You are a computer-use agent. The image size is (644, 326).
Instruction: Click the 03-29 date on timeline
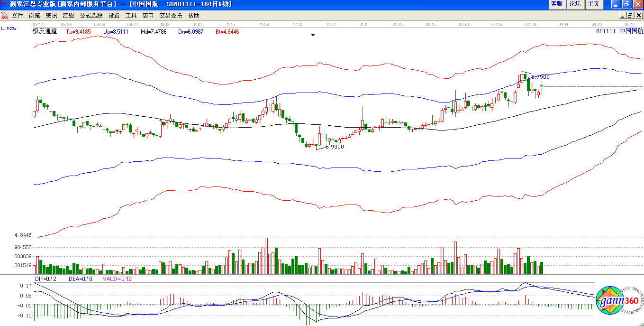(531, 24)
